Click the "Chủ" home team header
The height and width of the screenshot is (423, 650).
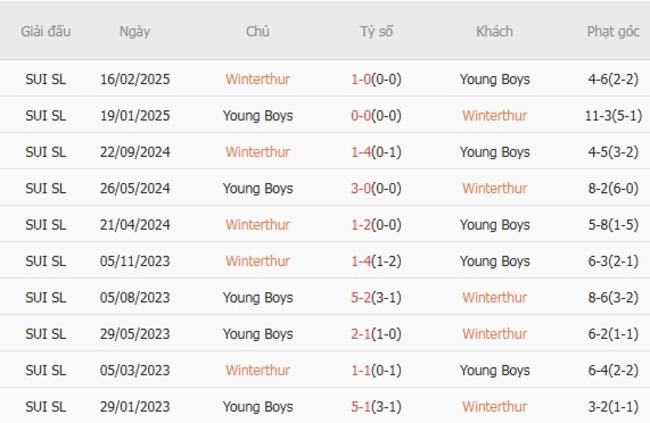(258, 31)
